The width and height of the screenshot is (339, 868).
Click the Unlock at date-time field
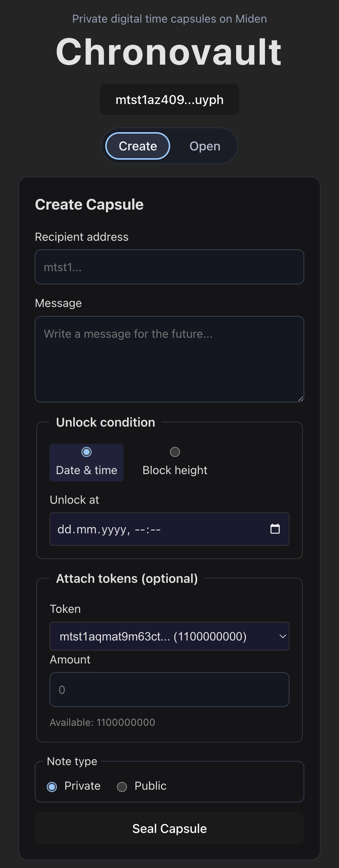click(169, 529)
